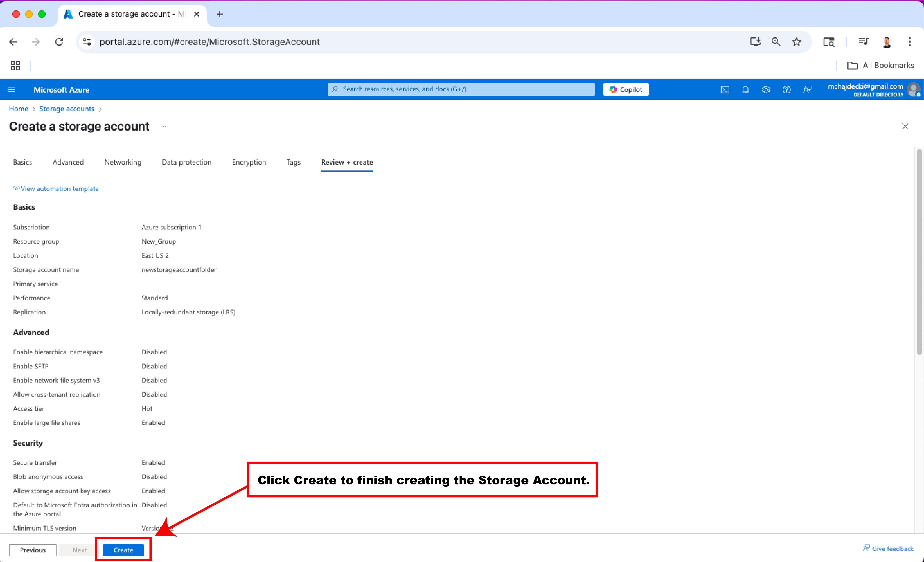Open the Help question mark icon
The width and height of the screenshot is (924, 562).
coord(787,90)
